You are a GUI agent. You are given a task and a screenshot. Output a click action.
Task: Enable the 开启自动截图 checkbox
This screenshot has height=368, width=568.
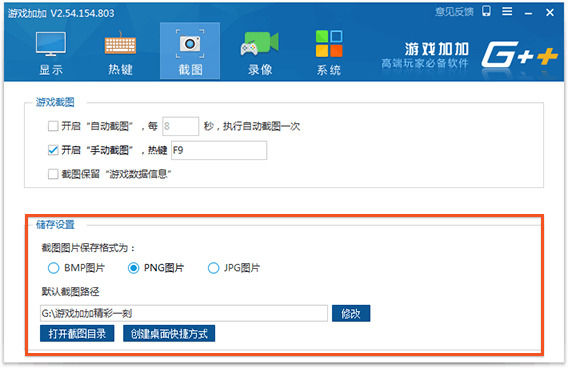pos(53,126)
